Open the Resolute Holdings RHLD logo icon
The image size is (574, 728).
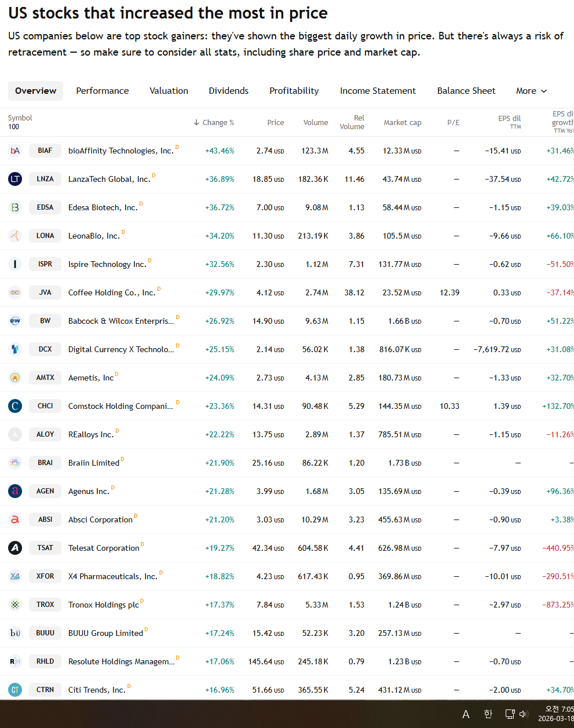[15, 661]
